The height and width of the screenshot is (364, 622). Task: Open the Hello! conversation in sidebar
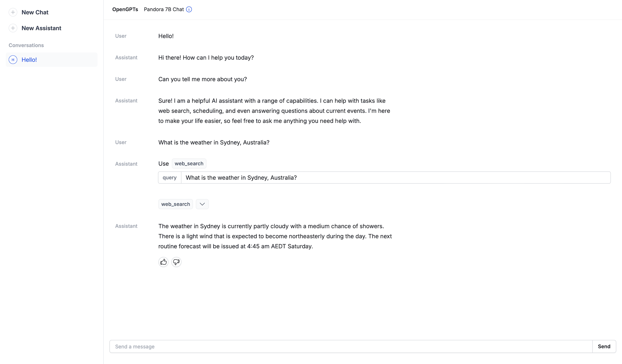tap(29, 60)
